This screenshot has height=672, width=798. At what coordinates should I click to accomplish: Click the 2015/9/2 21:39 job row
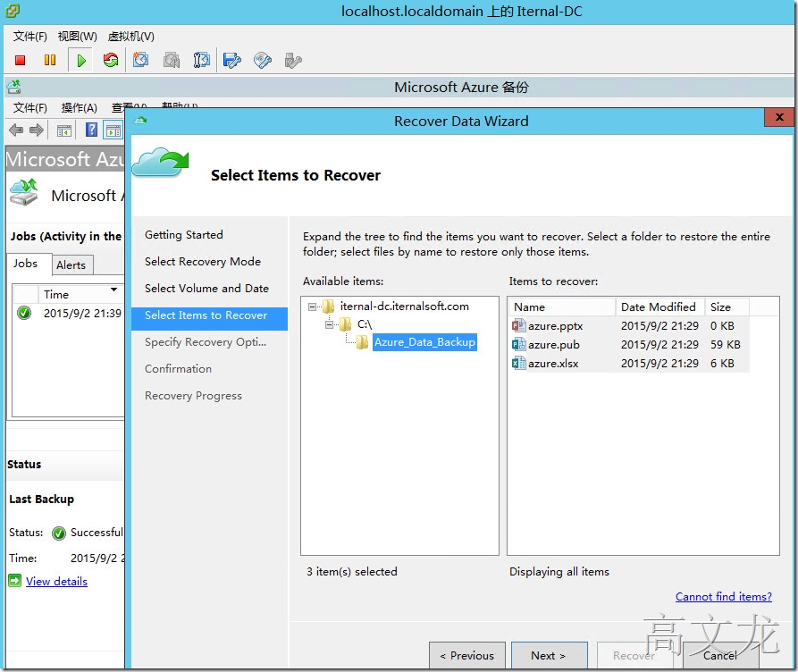(69, 313)
